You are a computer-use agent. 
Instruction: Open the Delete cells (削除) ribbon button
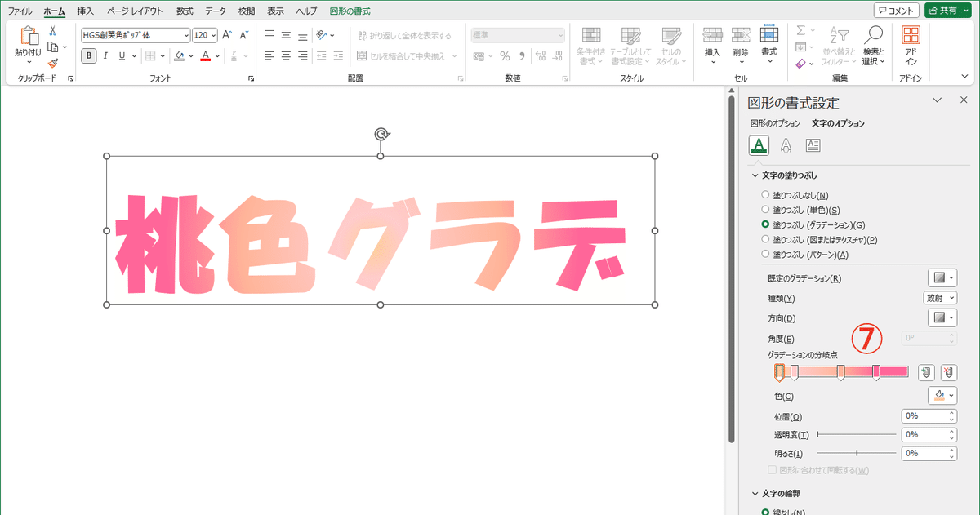(x=741, y=45)
